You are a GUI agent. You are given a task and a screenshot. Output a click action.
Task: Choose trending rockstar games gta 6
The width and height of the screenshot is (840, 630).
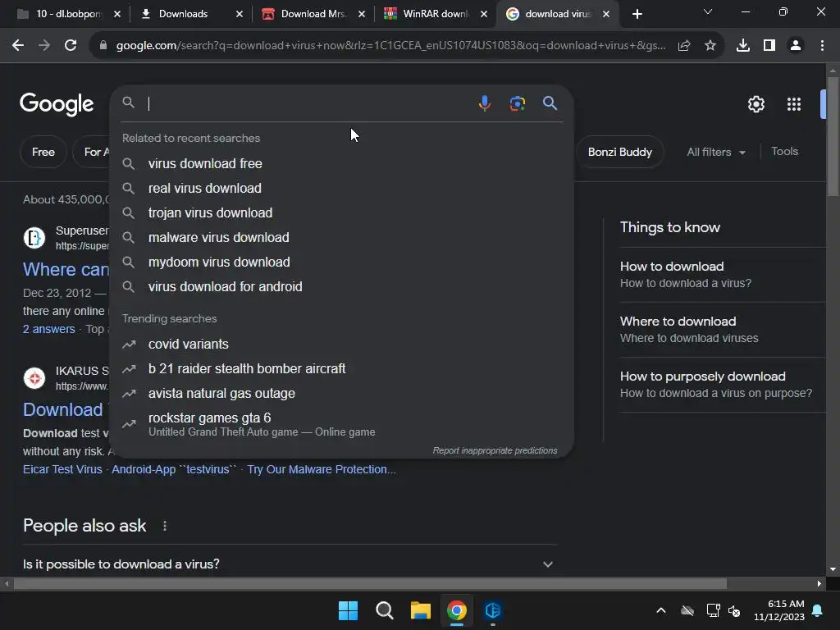pos(342,424)
